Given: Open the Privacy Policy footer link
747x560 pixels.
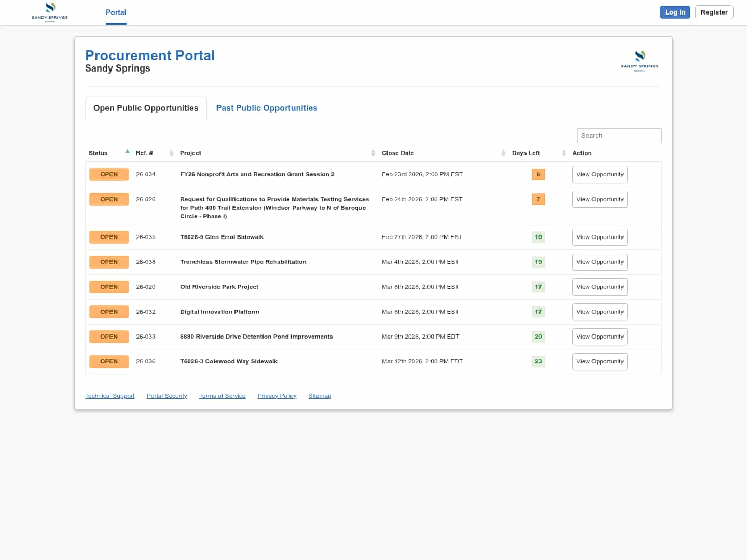Looking at the screenshot, I should click(x=277, y=396).
